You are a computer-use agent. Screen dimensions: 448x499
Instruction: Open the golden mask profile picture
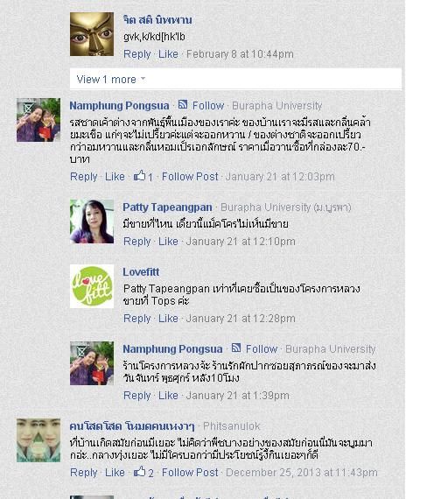click(92, 34)
